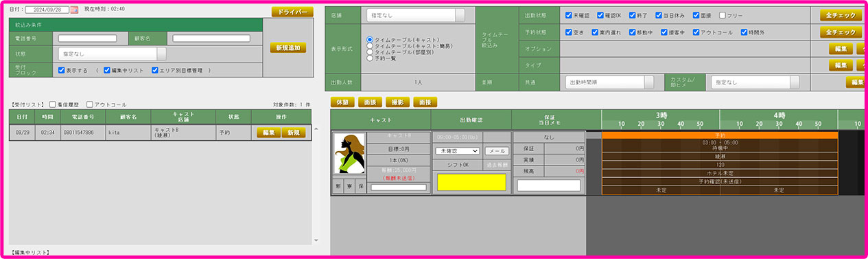Click 全チェック for 出勤状態 row

point(841,15)
